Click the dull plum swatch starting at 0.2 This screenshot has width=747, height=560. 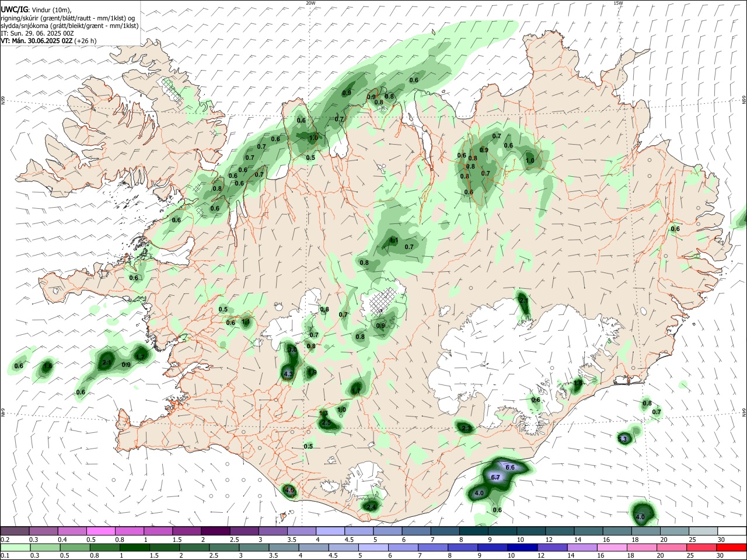tap(15, 531)
